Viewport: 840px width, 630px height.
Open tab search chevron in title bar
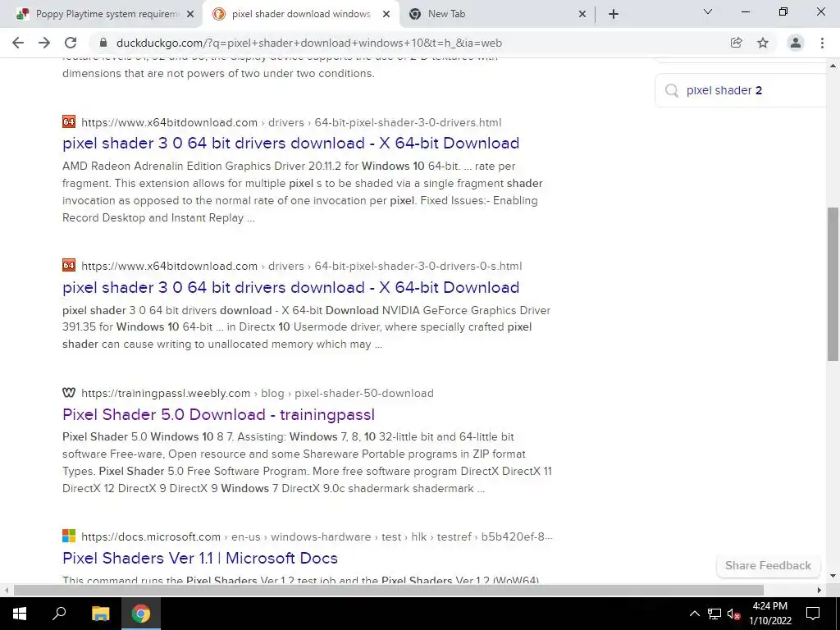click(708, 11)
